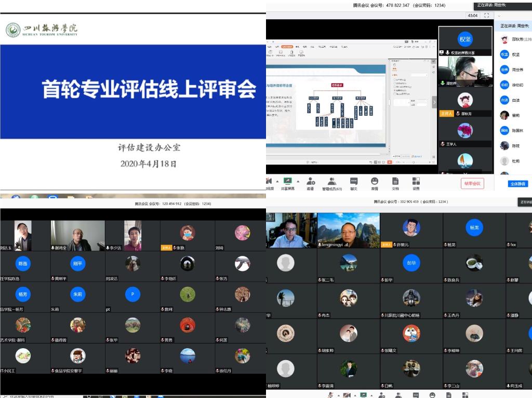Click the blue 朱莉 avatar circle

pos(78,294)
